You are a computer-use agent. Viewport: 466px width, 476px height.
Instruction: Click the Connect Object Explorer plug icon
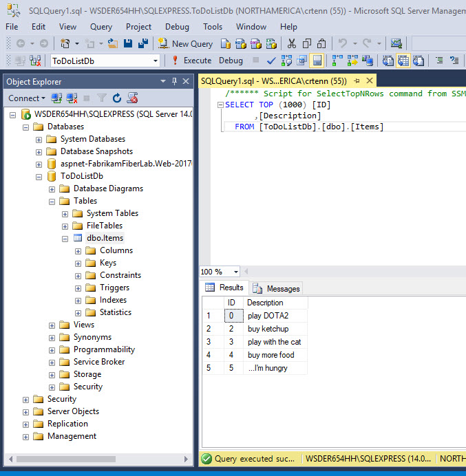[x=57, y=98]
